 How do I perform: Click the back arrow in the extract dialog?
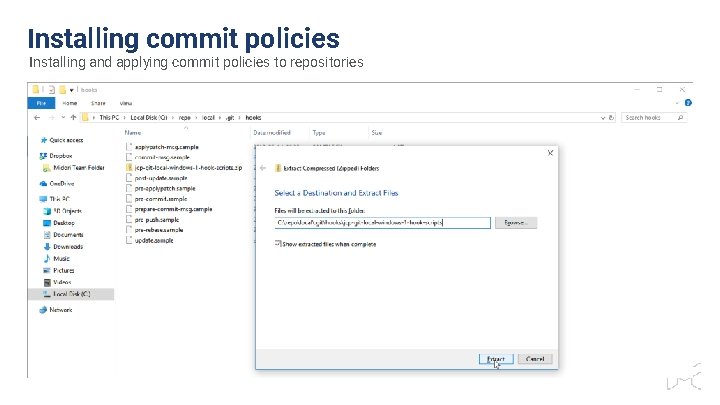(263, 168)
